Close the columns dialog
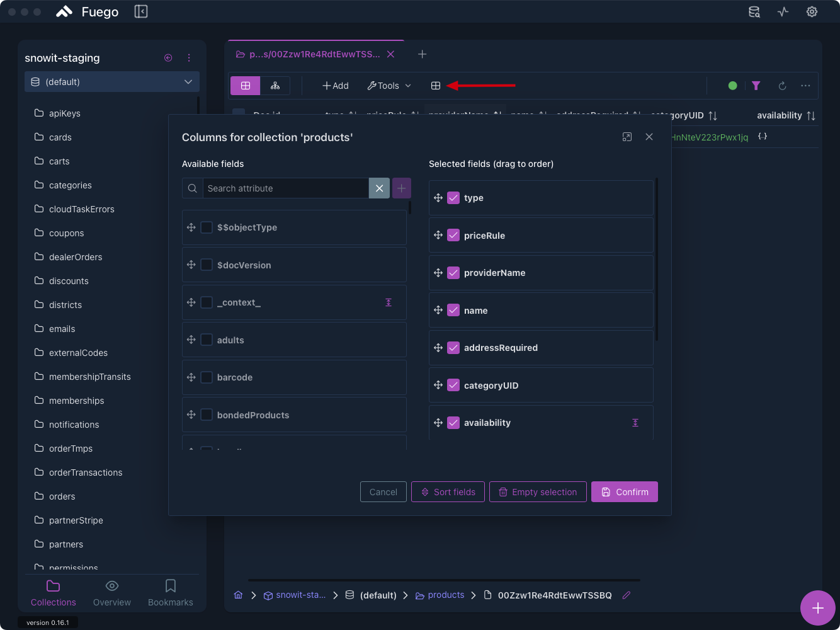840x630 pixels. tap(649, 137)
